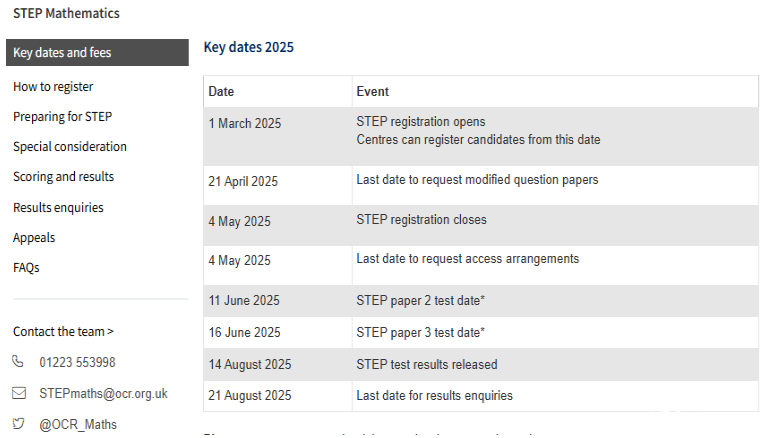The image size is (764, 438).
Task: Open the How to register page
Action: tap(53, 87)
